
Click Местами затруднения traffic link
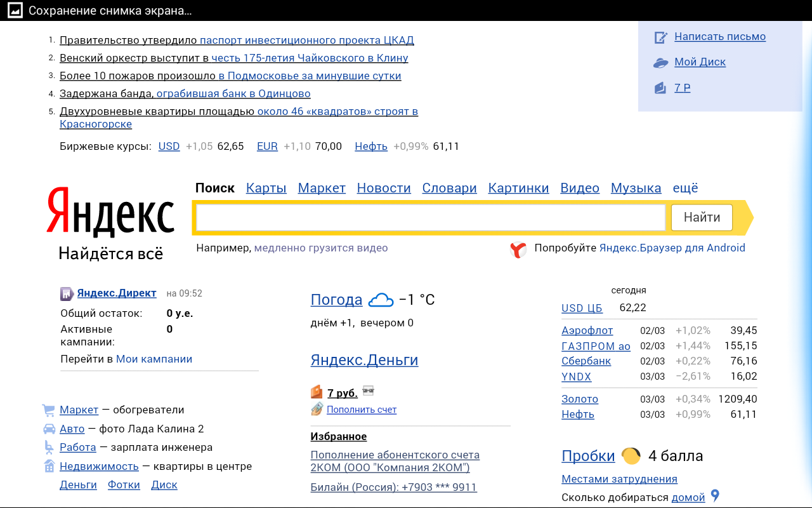pyautogui.click(x=620, y=479)
